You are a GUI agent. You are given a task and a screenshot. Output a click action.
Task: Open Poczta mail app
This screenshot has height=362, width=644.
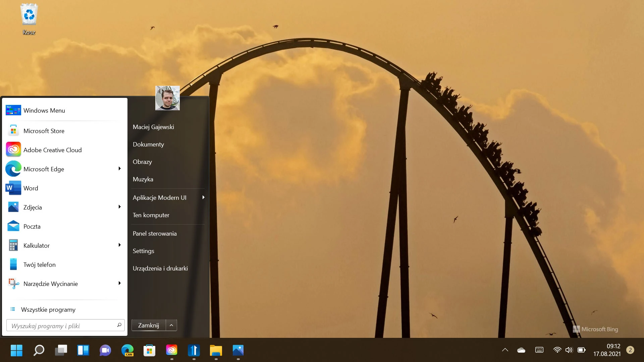(x=64, y=226)
